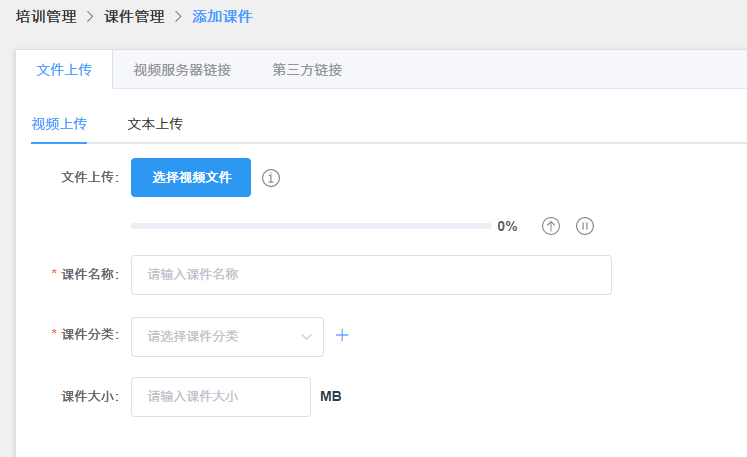Click 添加课件 in the breadcrumb
Screen dimensions: 747x457
pos(222,17)
